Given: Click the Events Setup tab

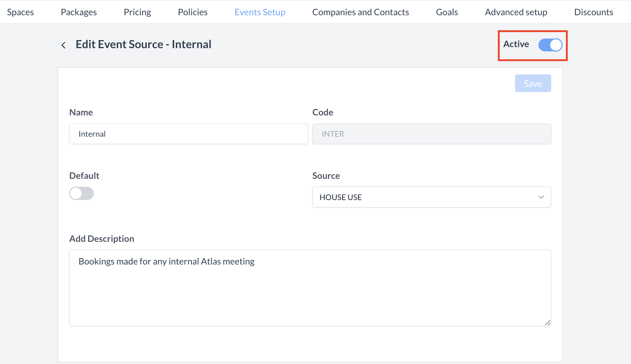Looking at the screenshot, I should coord(260,12).
